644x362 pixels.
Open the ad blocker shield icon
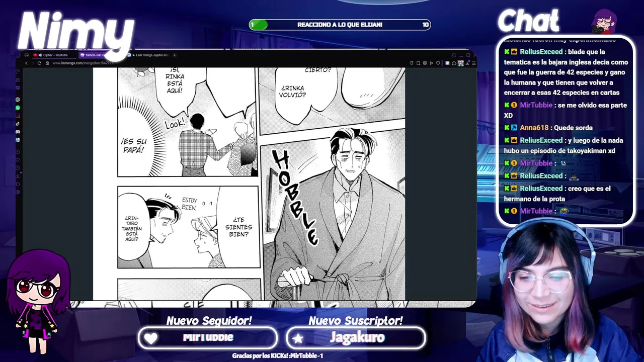point(425,63)
